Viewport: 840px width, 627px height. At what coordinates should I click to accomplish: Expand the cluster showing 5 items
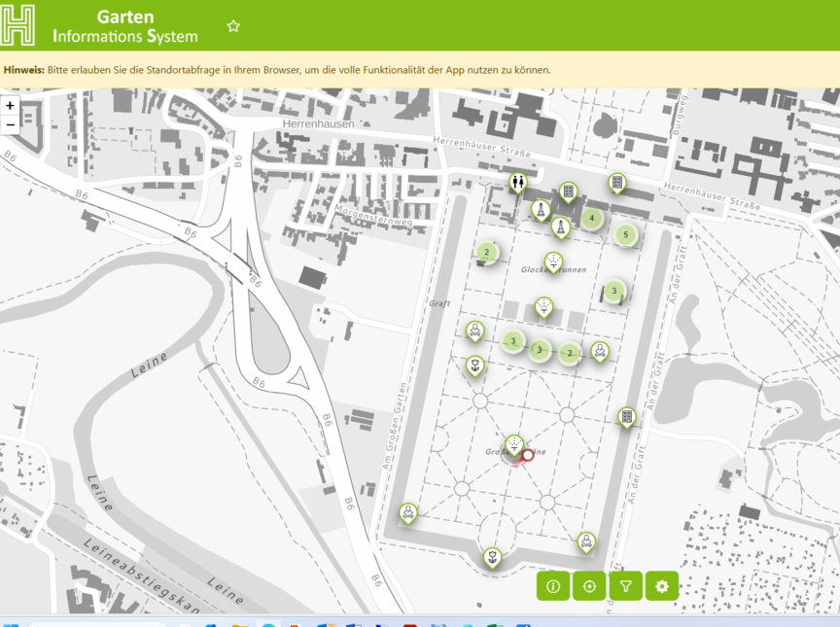[x=625, y=234]
